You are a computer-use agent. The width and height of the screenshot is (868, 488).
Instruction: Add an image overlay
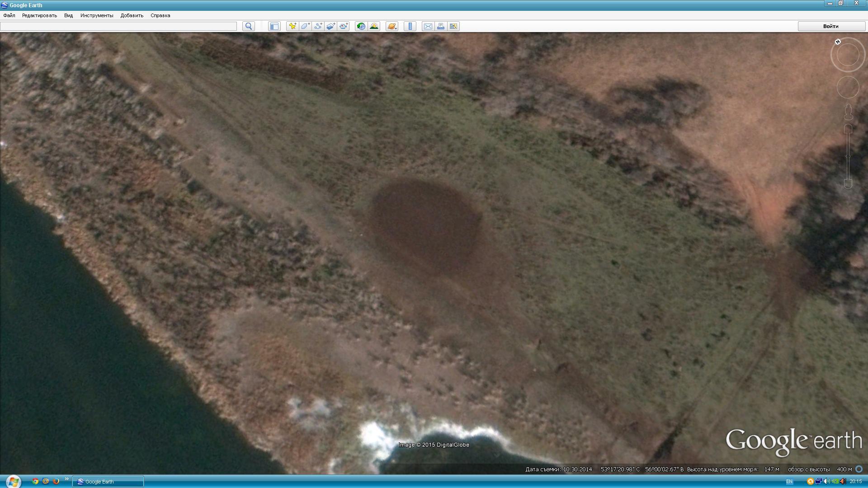point(331,26)
